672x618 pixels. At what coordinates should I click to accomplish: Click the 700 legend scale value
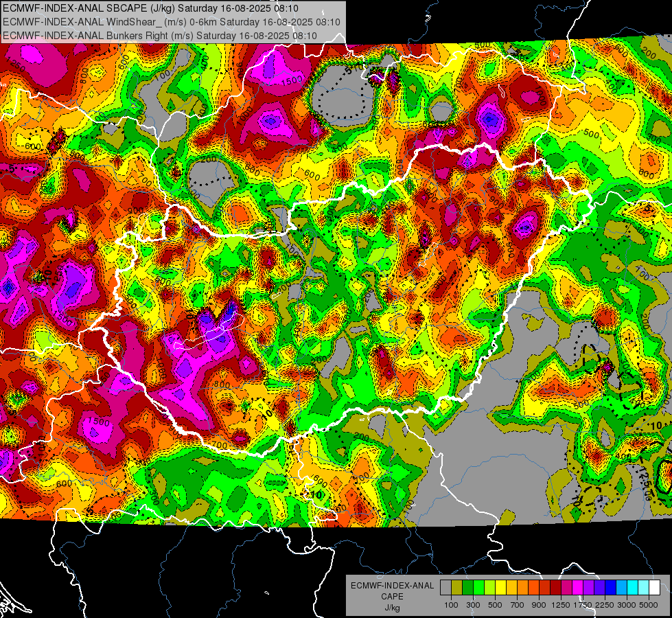click(x=518, y=605)
